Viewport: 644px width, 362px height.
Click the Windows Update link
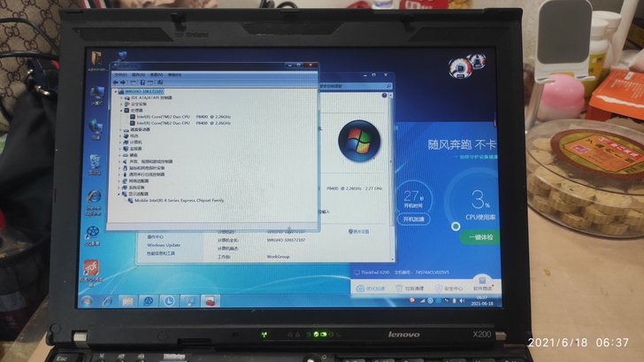tap(163, 245)
